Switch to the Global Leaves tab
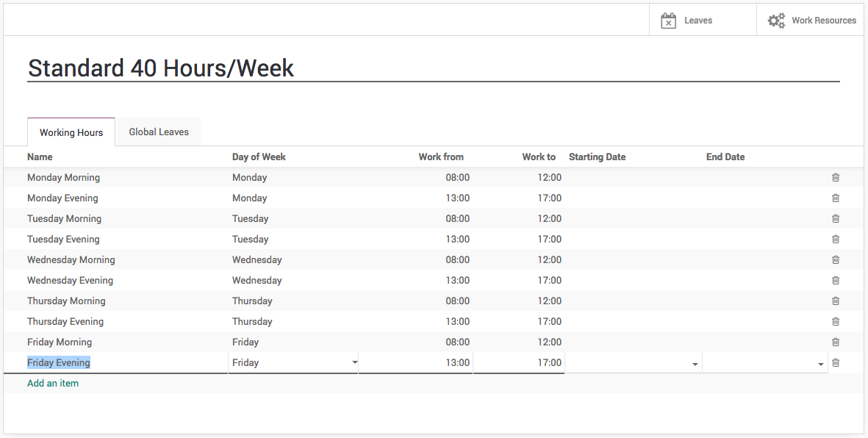 159,132
